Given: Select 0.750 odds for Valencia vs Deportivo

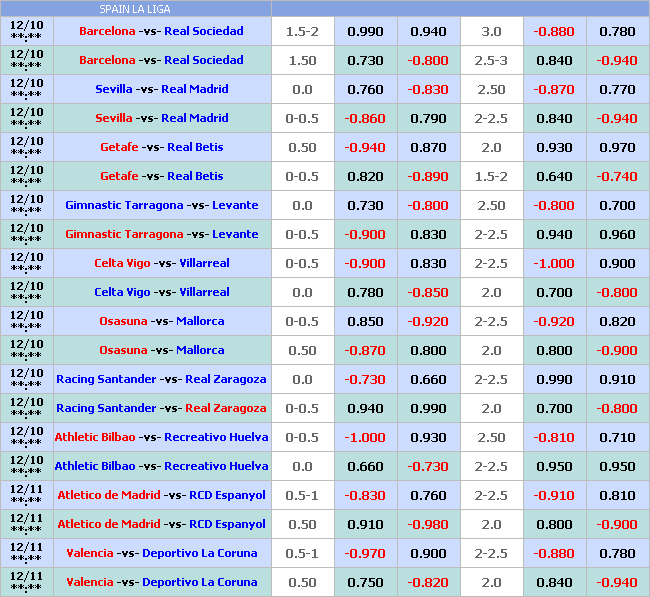Looking at the screenshot, I should [365, 582].
